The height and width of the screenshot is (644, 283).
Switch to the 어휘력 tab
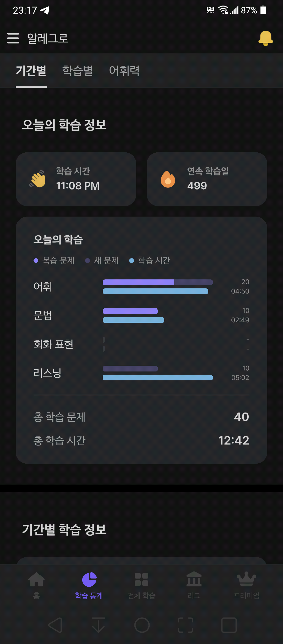point(124,71)
